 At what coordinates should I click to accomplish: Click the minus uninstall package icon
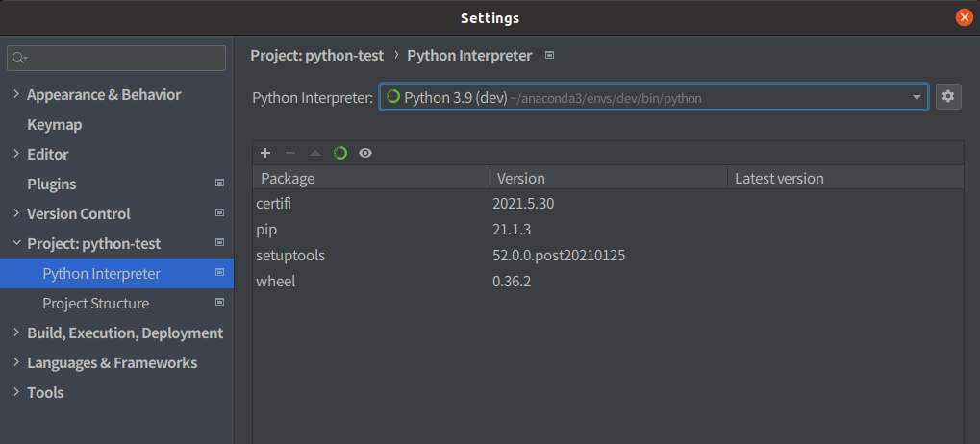click(x=290, y=153)
